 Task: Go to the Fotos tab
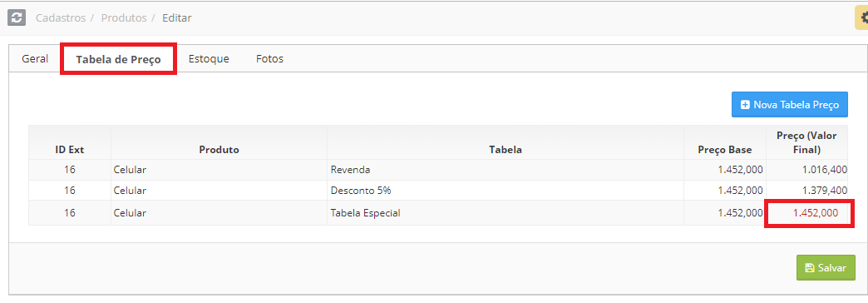coord(269,59)
